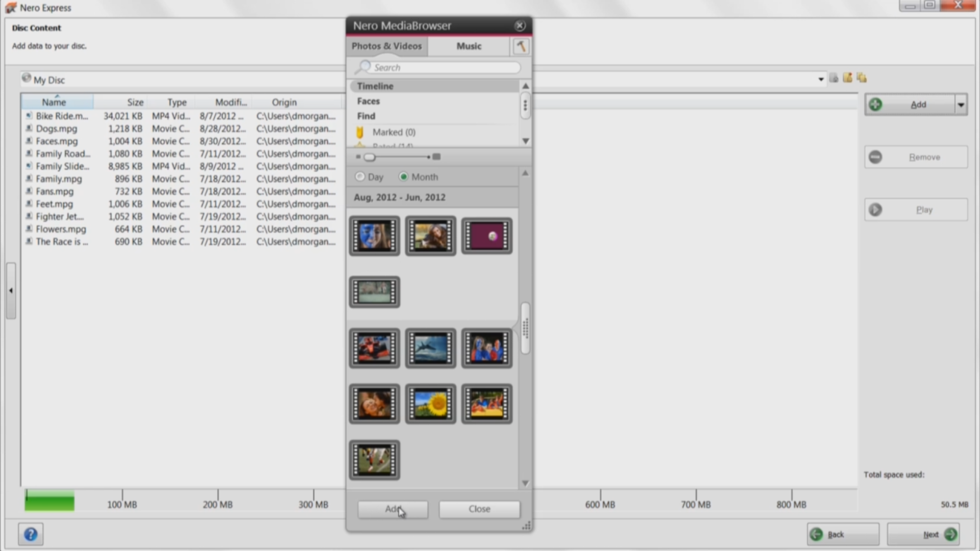Select blue painted face video thumbnail
The height and width of the screenshot is (551, 980).
tap(375, 236)
